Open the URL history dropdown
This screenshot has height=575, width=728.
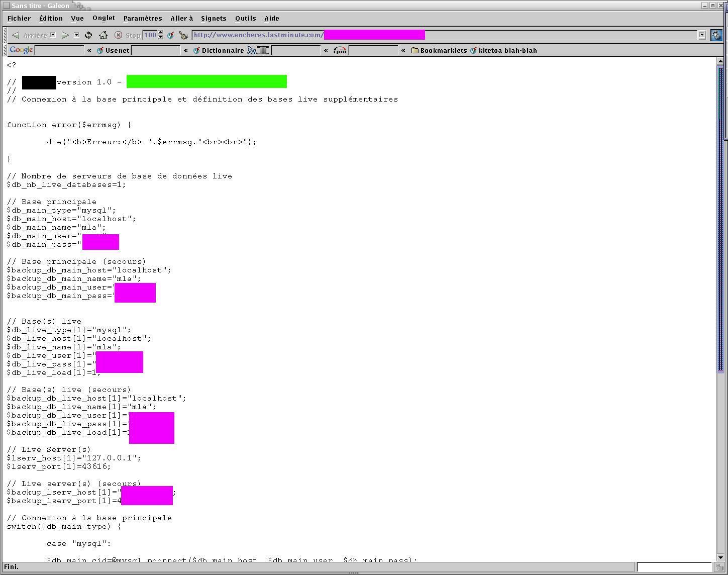coord(702,35)
